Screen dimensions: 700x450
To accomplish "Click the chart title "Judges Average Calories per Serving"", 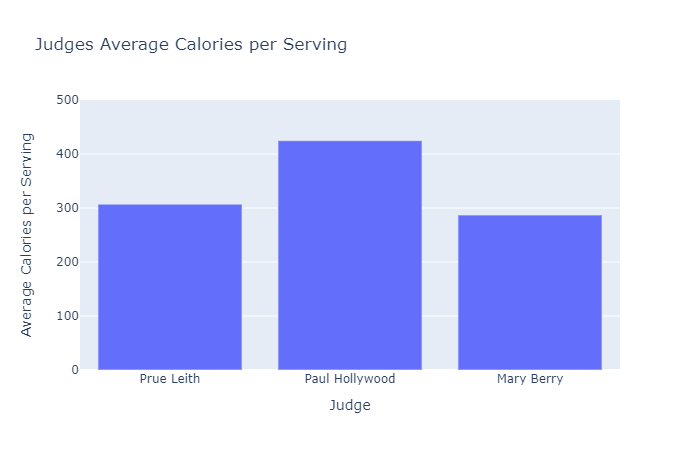I will point(191,45).
